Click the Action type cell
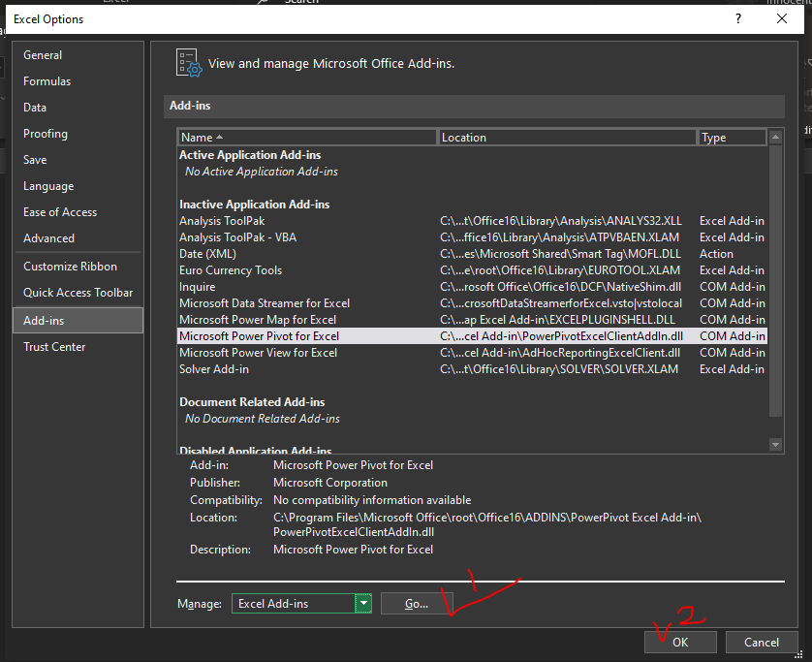This screenshot has height=662, width=812. tap(716, 254)
